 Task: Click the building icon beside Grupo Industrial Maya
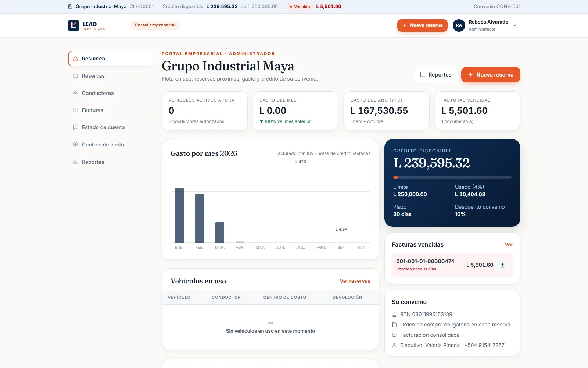click(x=70, y=7)
